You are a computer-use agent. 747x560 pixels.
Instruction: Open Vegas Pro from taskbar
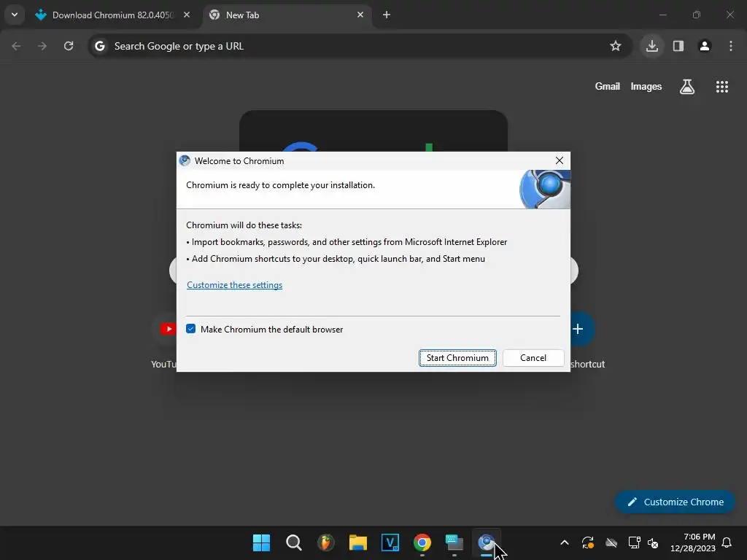[x=390, y=542]
